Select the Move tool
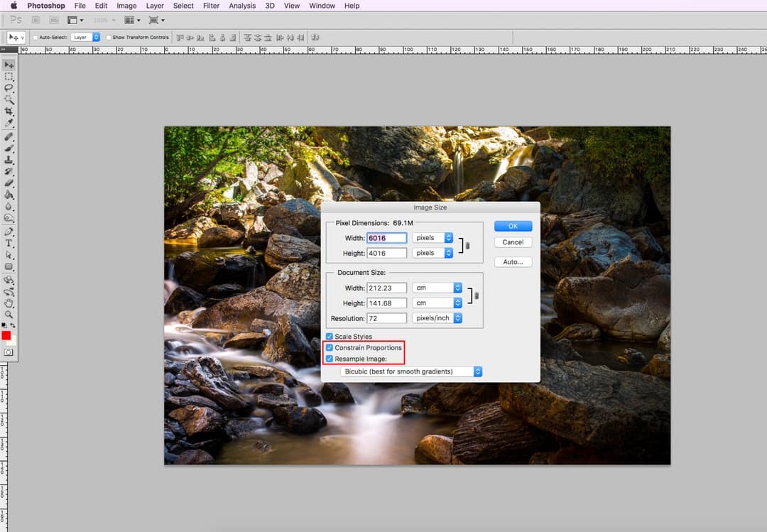Screen dimensions: 767x532 click(9, 64)
